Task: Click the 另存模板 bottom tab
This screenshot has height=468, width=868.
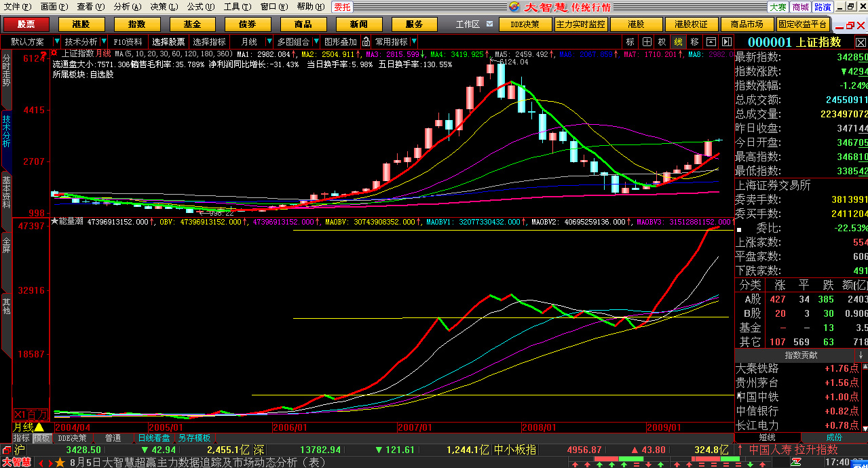Action: (195, 439)
